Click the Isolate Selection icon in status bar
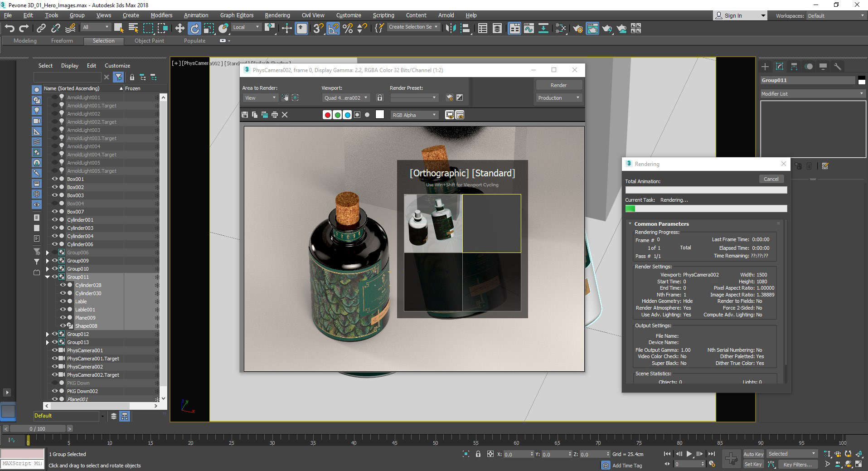 click(x=466, y=454)
